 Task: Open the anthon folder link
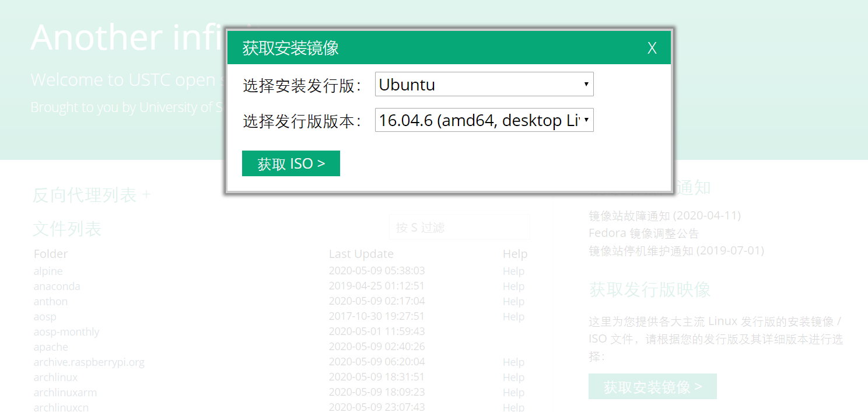point(50,301)
